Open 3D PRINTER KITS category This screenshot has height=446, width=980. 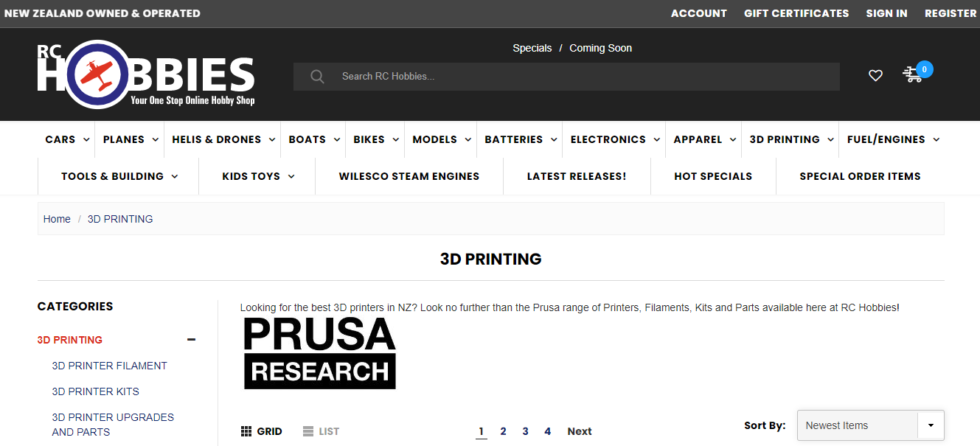click(96, 391)
